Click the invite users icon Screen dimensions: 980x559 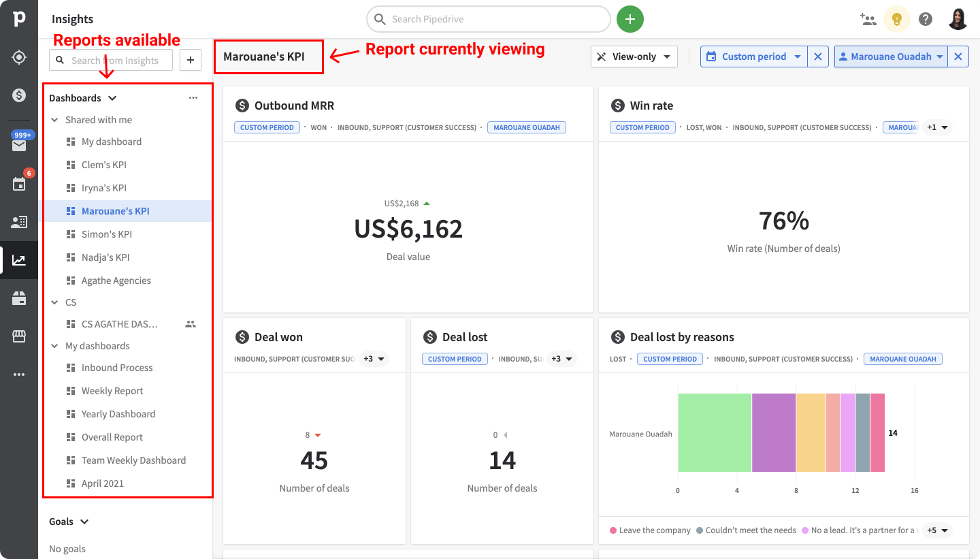click(868, 19)
